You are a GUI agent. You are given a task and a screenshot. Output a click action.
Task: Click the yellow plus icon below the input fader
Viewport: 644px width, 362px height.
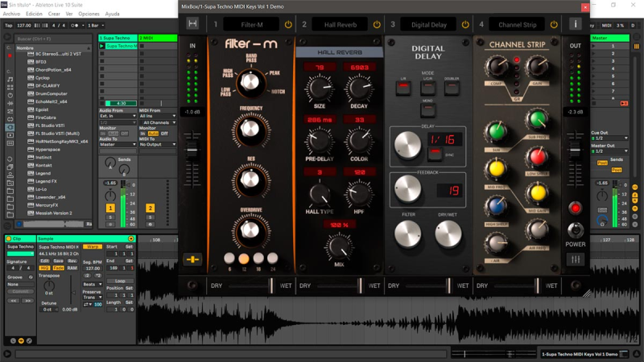pyautogui.click(x=192, y=259)
